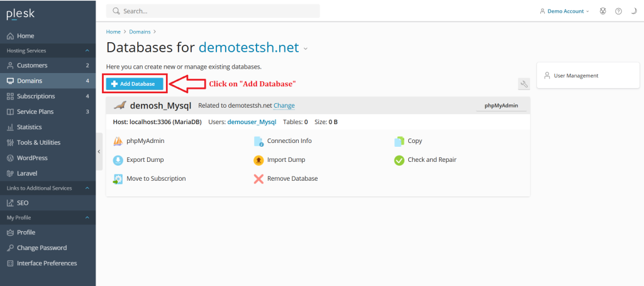Open the Demo Account dropdown
This screenshot has width=644, height=286.
pyautogui.click(x=564, y=11)
